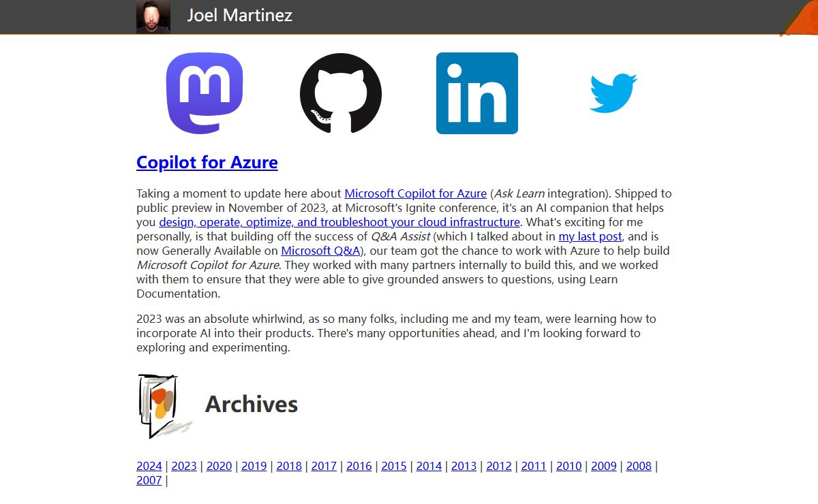This screenshot has width=818, height=504.
Task: Open the 2017 archive
Action: (324, 466)
